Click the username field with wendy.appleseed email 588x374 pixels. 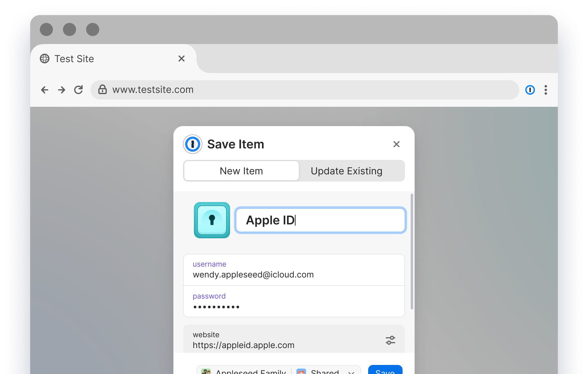pos(294,270)
